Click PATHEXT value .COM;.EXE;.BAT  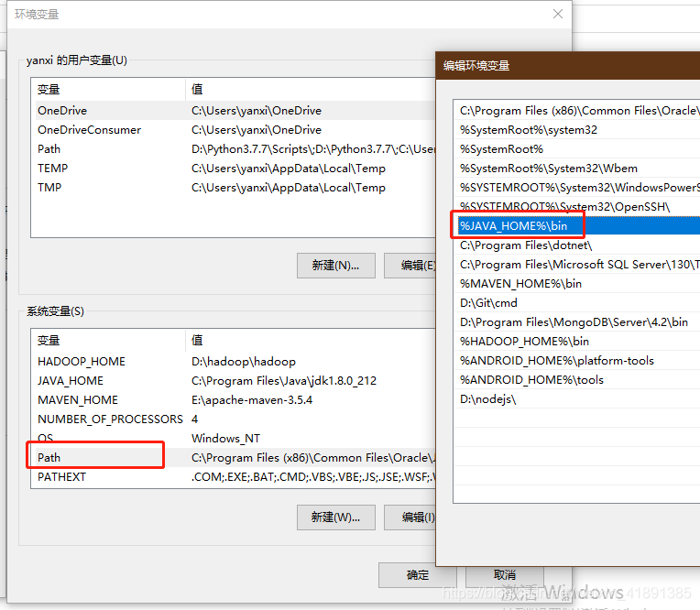click(313, 476)
